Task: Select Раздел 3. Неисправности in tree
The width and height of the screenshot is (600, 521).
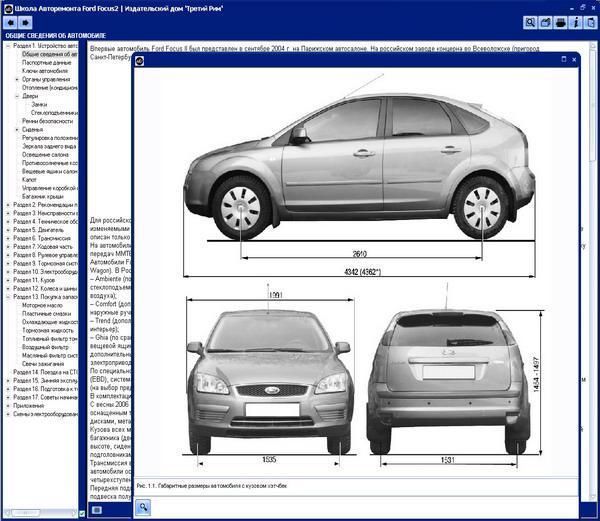Action: pos(45,213)
